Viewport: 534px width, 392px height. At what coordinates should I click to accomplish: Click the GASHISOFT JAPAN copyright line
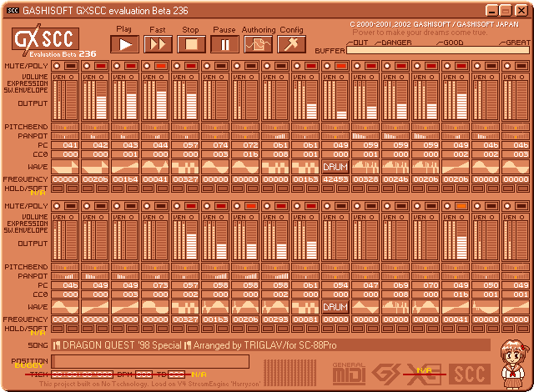[x=434, y=24]
